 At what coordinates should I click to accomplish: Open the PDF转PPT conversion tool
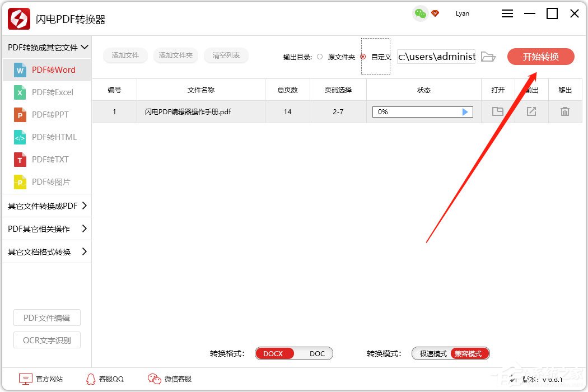coord(46,115)
